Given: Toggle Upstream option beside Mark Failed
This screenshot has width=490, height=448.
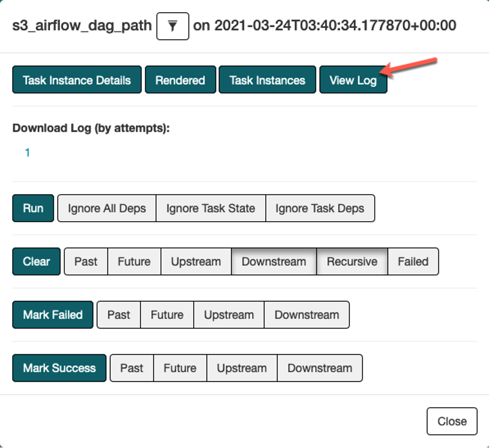Looking at the screenshot, I should [229, 315].
